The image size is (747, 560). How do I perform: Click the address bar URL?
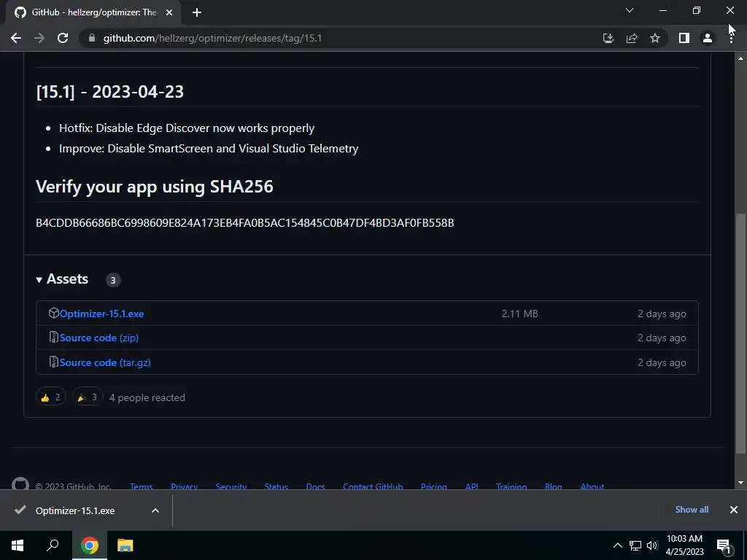(x=212, y=38)
